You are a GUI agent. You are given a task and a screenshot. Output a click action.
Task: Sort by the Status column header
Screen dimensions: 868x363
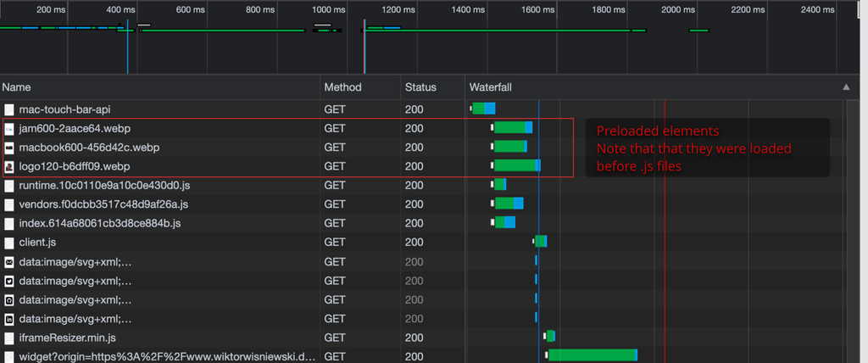[x=433, y=87]
